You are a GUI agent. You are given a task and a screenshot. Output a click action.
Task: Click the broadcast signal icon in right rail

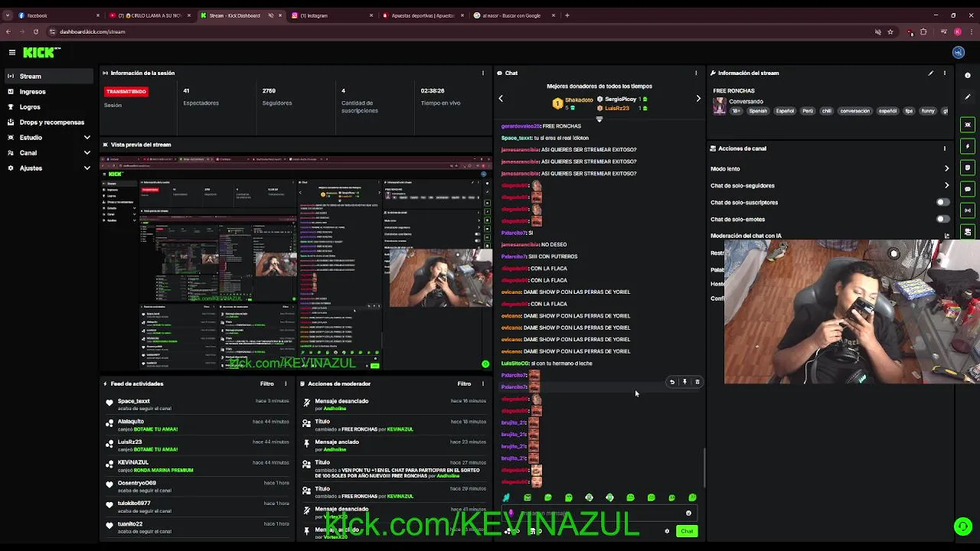tap(968, 210)
